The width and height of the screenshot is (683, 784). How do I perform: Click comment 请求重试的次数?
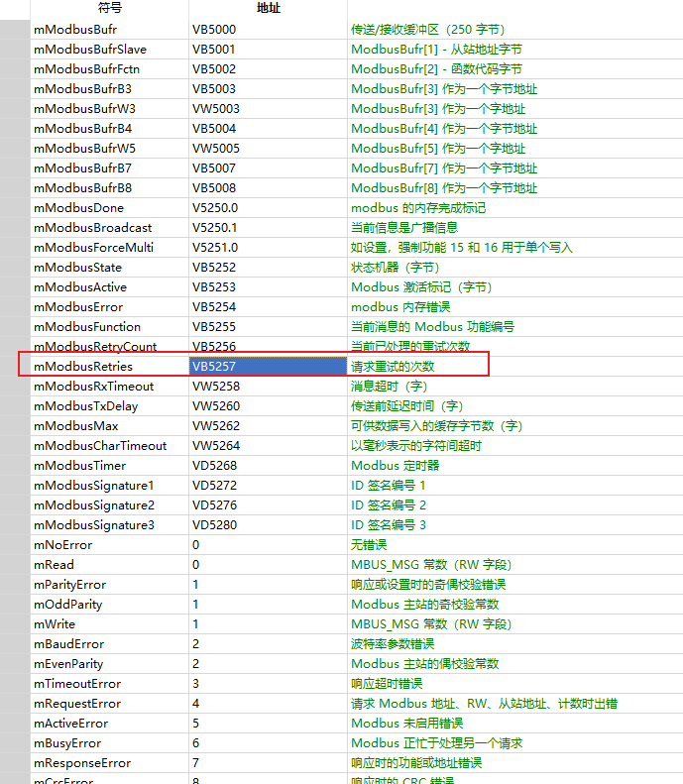coord(393,367)
